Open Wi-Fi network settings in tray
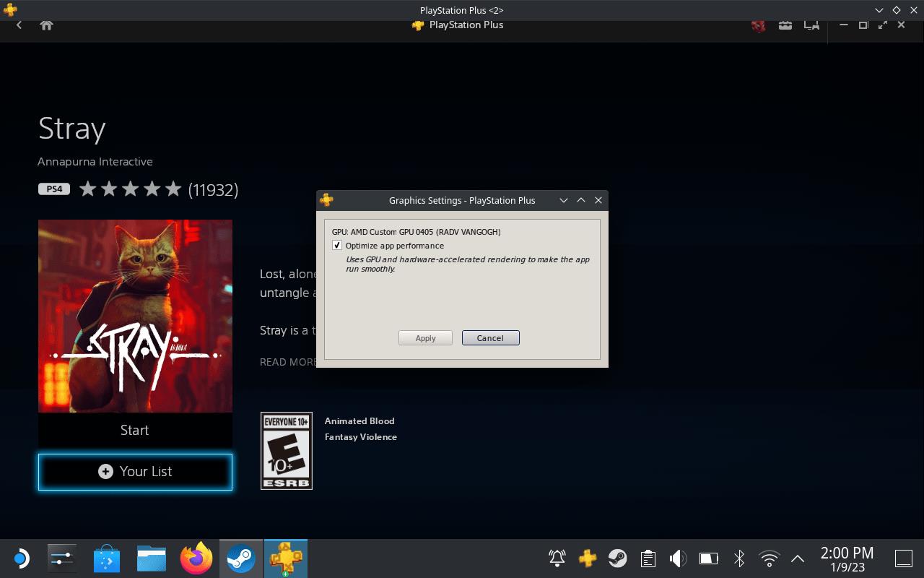924x578 pixels. pyautogui.click(x=770, y=558)
